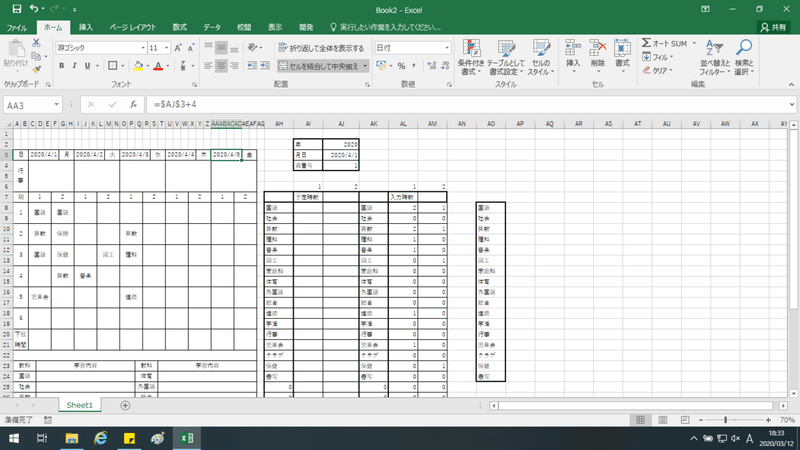Open Conditional Formatting menu
Screen dimensions: 800x450
click(470, 58)
